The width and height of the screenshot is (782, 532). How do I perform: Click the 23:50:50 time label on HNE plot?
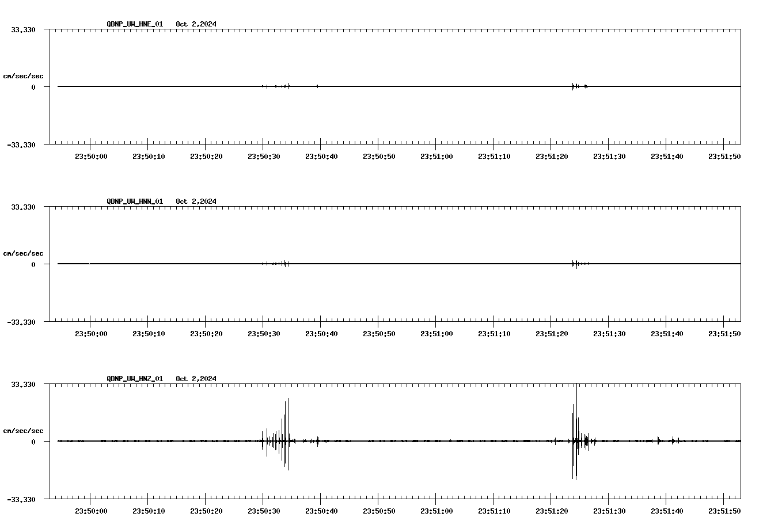[379, 157]
